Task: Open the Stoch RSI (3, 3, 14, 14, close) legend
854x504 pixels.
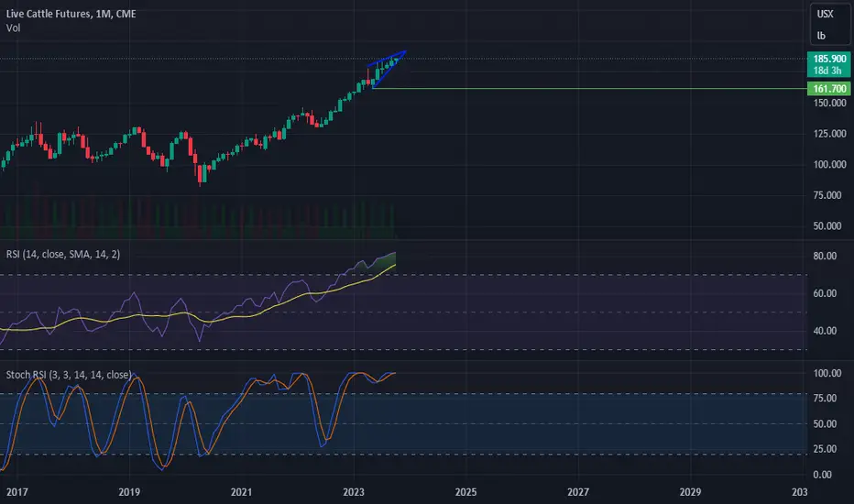Action: [x=69, y=374]
